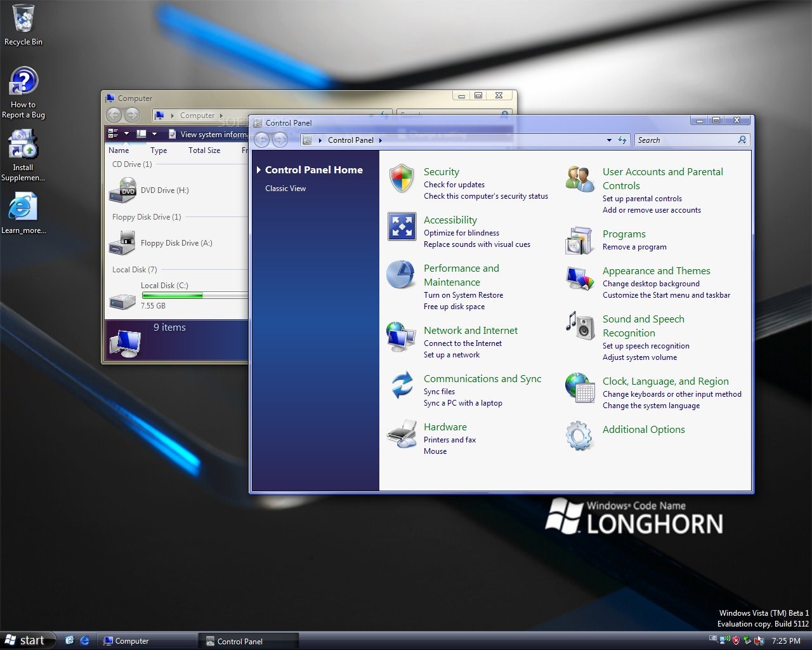Sort by Type column in Computer window
Image resolution: width=812 pixels, height=650 pixels.
159,150
